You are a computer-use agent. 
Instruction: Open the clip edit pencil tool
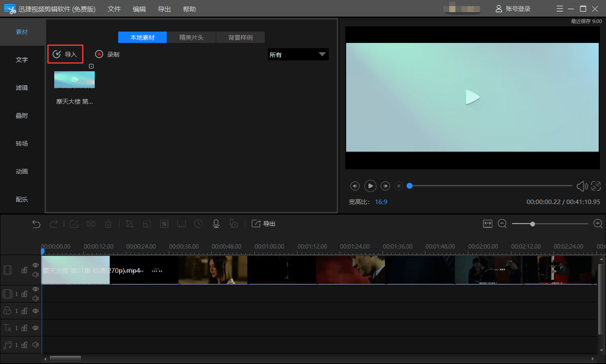pyautogui.click(x=74, y=224)
